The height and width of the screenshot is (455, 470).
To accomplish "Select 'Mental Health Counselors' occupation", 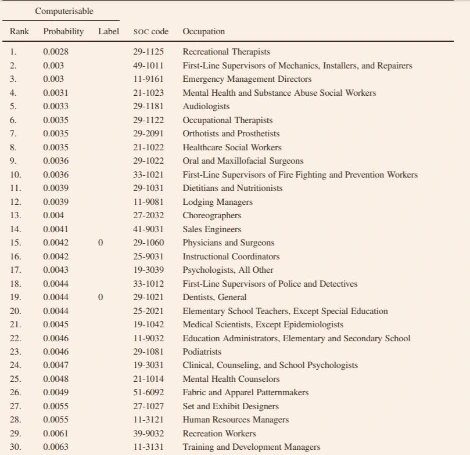I will [x=231, y=379].
